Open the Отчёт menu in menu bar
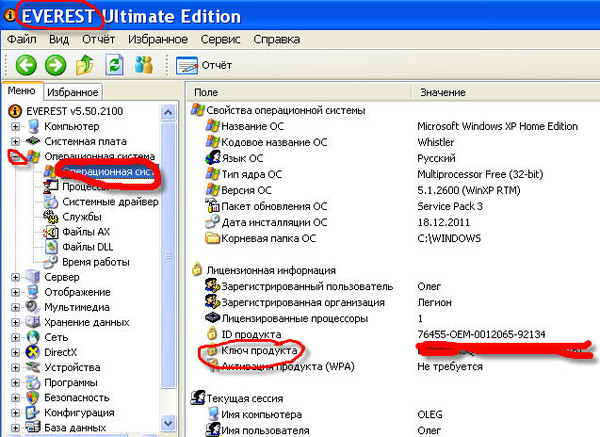The image size is (600, 437). [x=98, y=39]
